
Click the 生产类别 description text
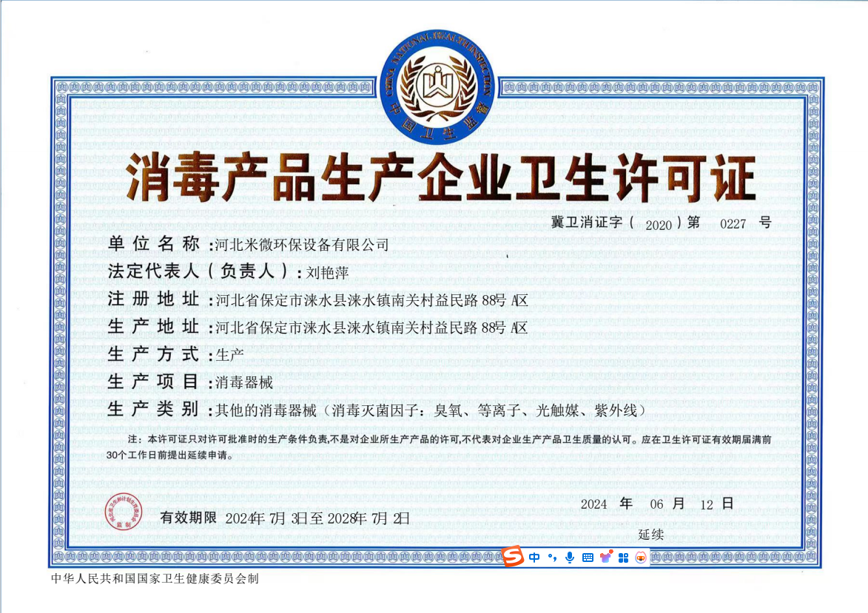point(431,410)
